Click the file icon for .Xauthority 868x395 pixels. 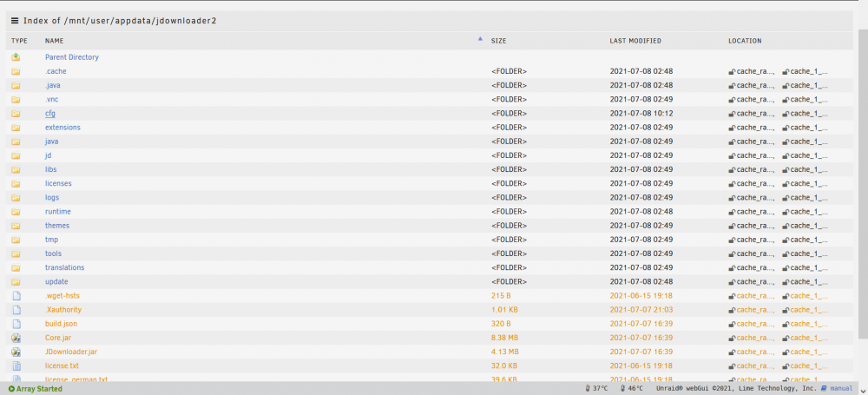[x=16, y=310]
